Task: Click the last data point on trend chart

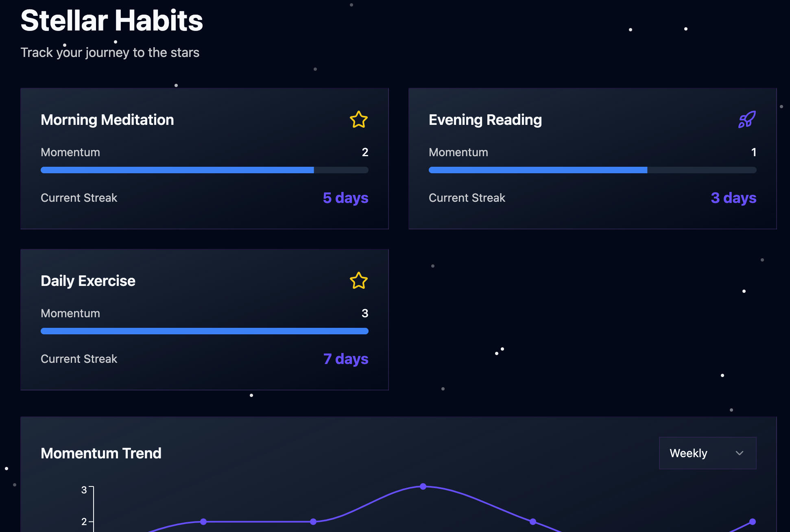Action: [753, 522]
